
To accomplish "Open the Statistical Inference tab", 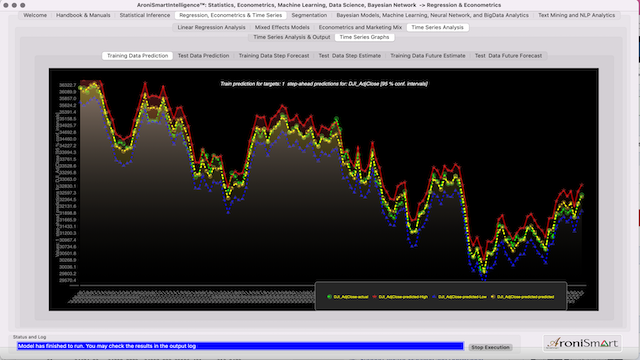I will [145, 15].
